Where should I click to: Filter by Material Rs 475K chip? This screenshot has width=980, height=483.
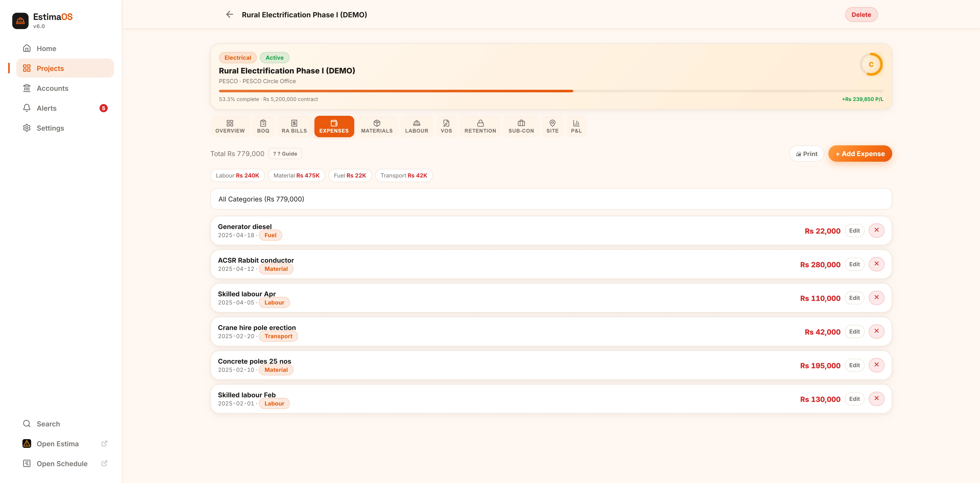point(296,176)
